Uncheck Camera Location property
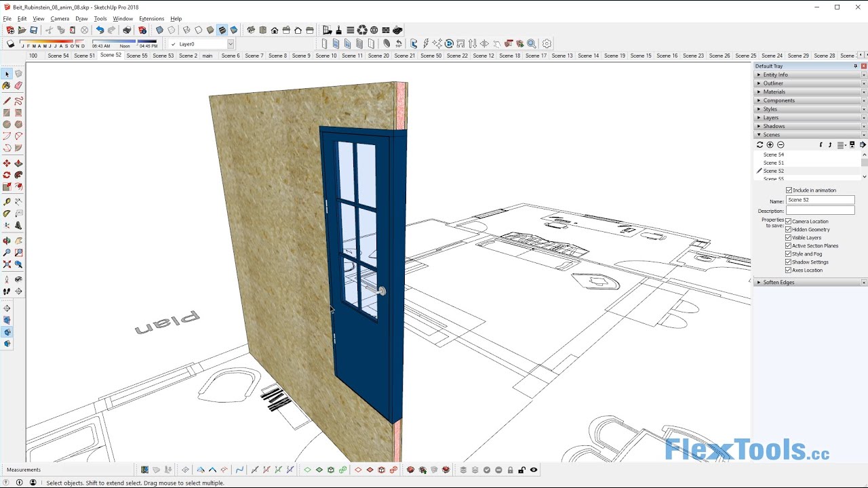 (x=788, y=222)
